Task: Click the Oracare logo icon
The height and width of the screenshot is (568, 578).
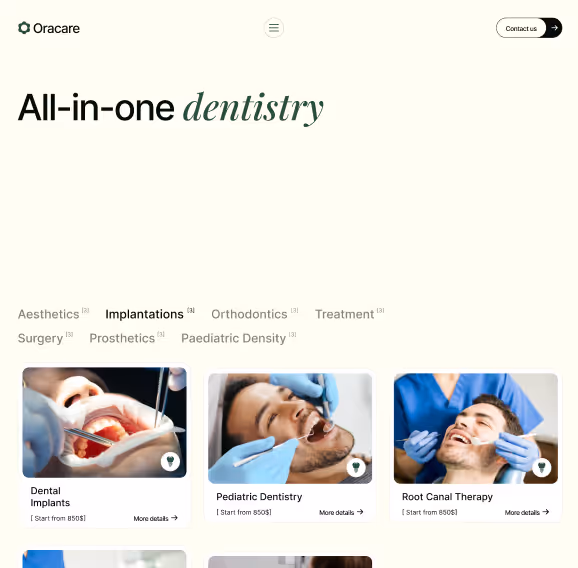Action: (x=24, y=28)
